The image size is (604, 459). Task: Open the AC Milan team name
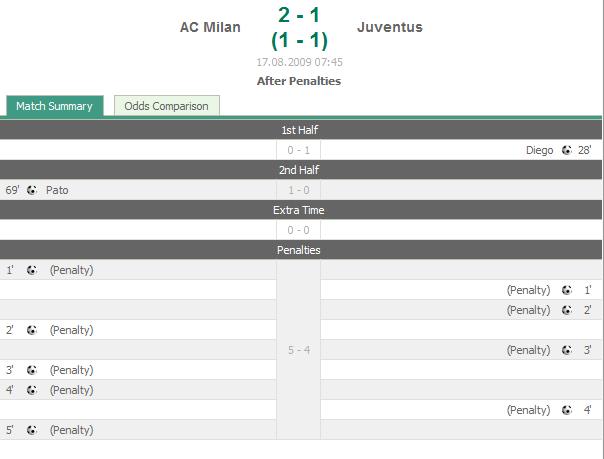coord(210,27)
